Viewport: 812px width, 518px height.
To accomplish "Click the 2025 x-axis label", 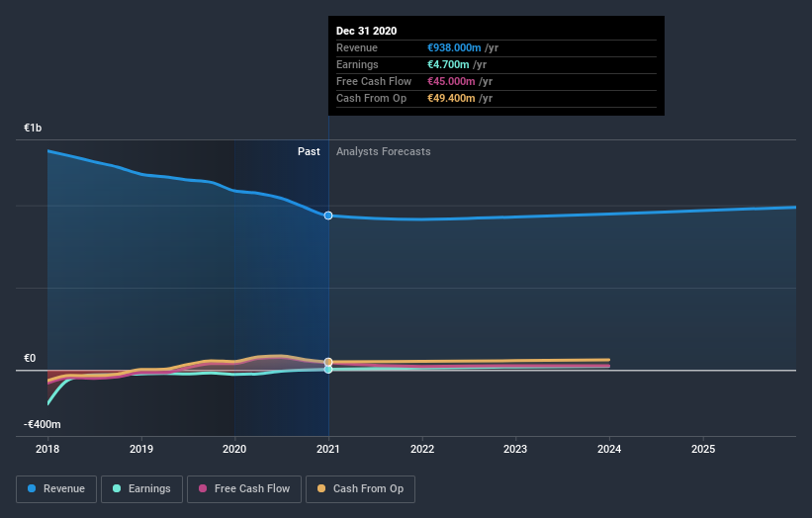I will point(703,449).
